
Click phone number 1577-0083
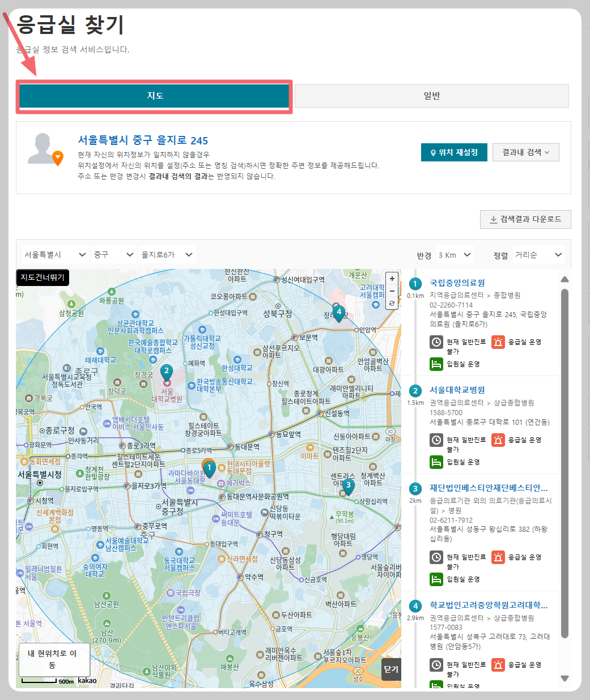tap(446, 627)
